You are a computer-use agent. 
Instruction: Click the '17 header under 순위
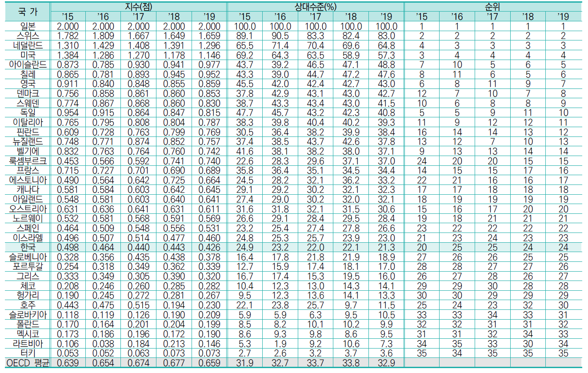pos(492,16)
